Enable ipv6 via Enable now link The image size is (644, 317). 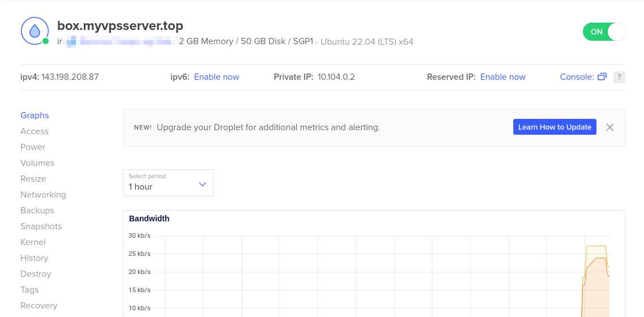pos(216,77)
